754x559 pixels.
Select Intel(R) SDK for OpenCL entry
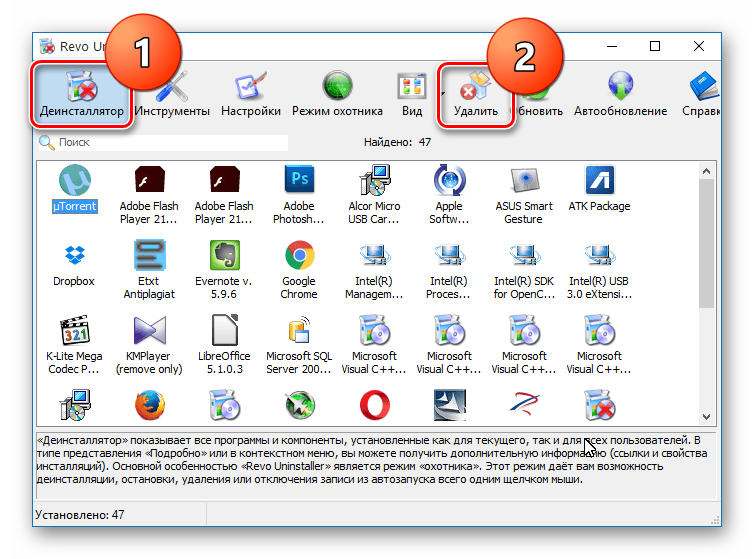click(x=524, y=269)
